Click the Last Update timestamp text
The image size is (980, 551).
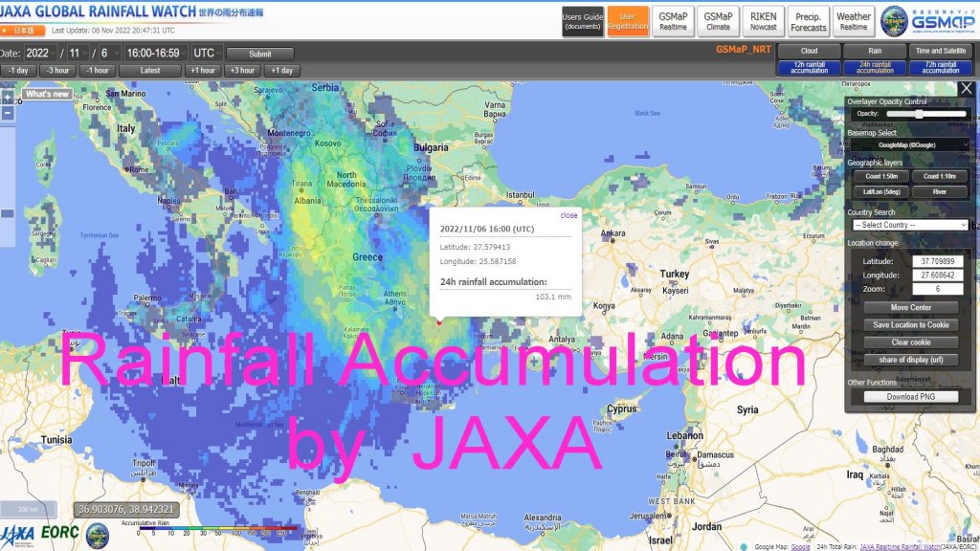tap(113, 30)
